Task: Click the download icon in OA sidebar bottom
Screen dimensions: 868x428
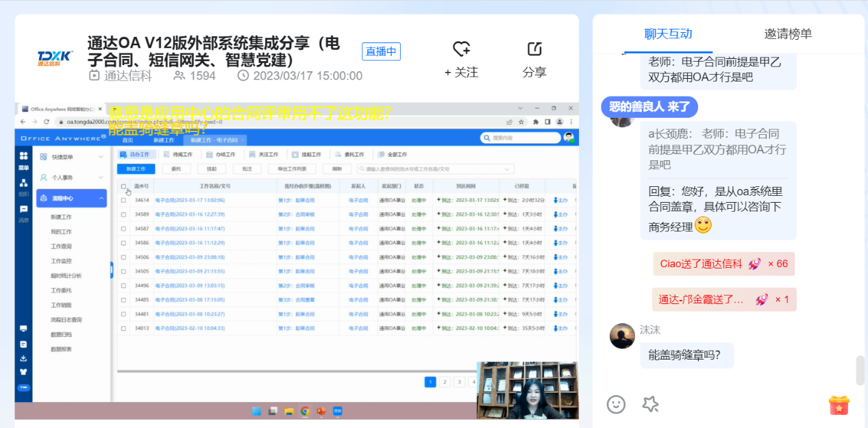Action: [x=24, y=358]
